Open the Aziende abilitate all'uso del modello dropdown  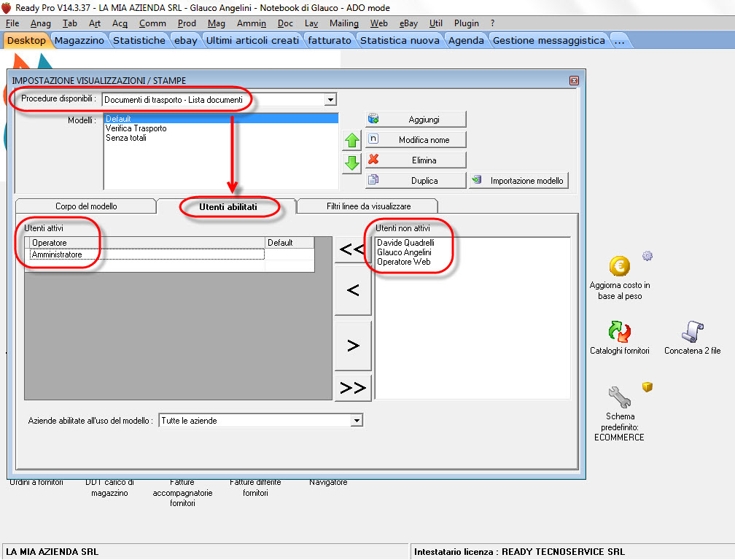[357, 420]
